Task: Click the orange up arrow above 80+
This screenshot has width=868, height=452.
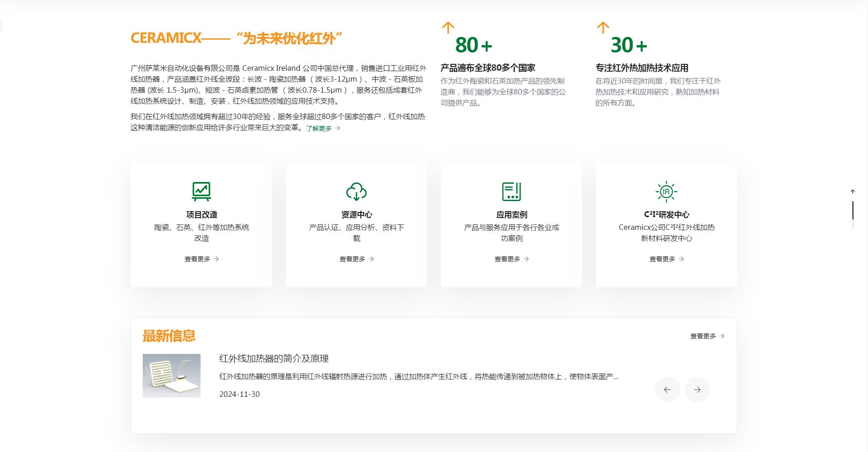Action: pos(448,27)
